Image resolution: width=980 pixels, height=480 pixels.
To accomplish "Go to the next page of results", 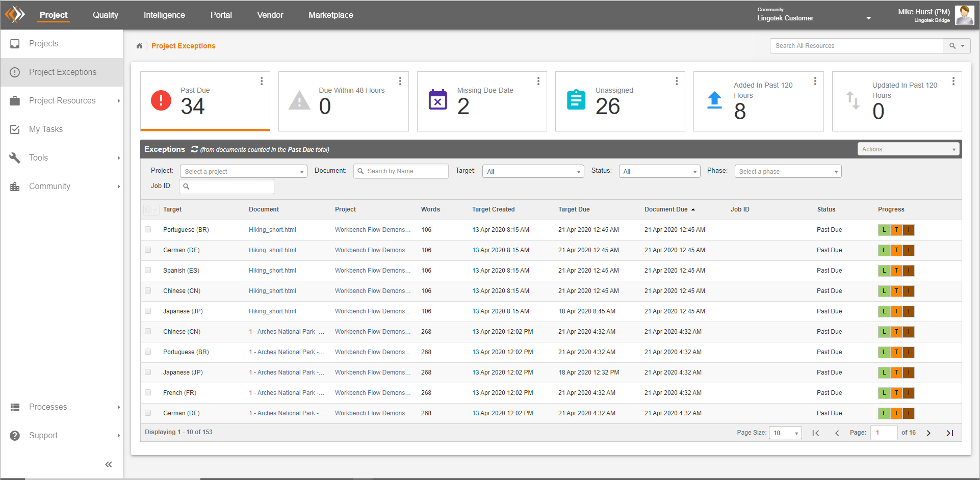I will [929, 433].
